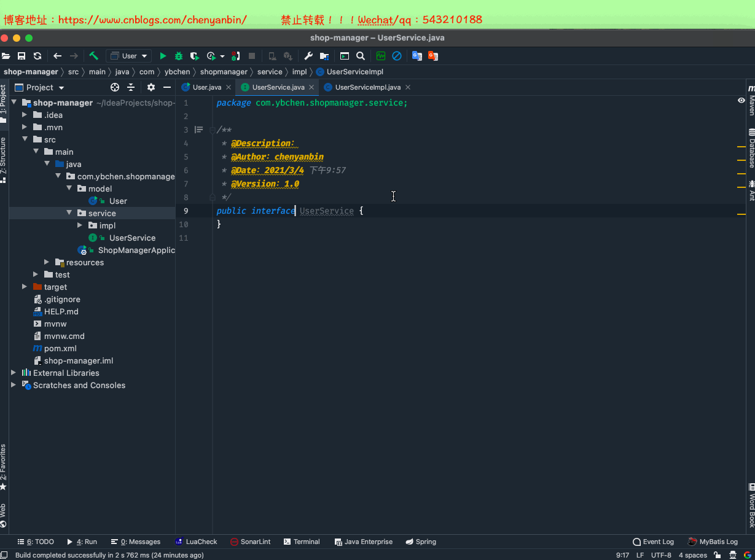The height and width of the screenshot is (560, 755).
Task: Expand External Libraries node
Action: click(x=14, y=373)
